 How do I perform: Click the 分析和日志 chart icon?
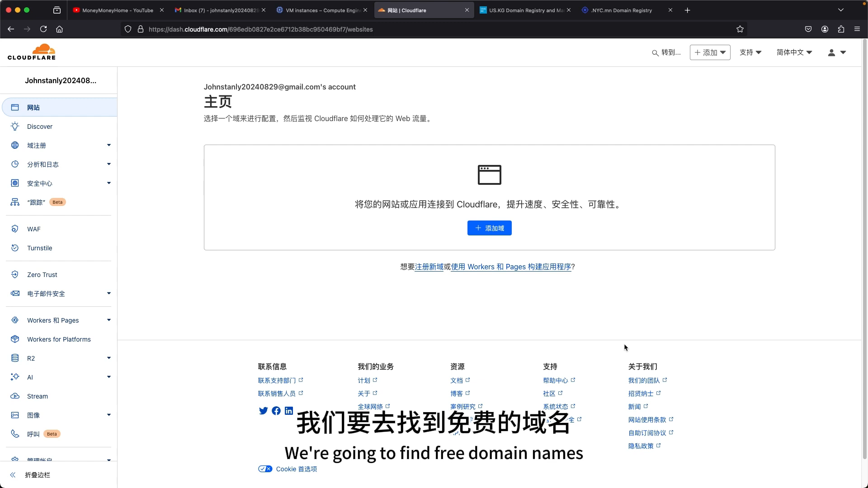click(x=15, y=164)
